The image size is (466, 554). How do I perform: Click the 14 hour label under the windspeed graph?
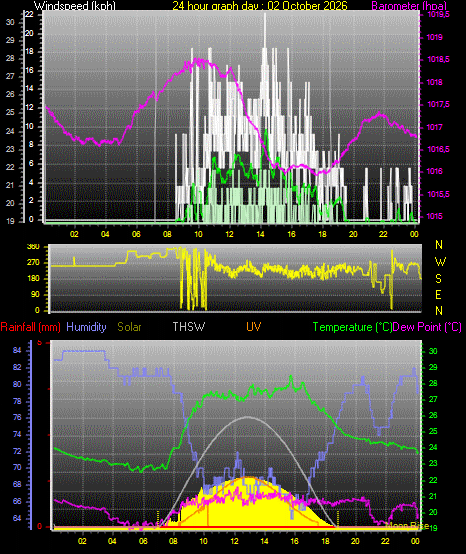pos(260,234)
